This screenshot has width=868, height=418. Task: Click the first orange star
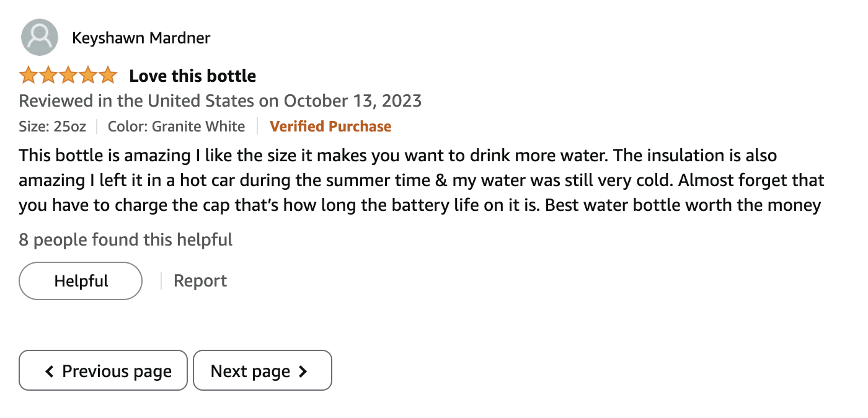tap(29, 76)
